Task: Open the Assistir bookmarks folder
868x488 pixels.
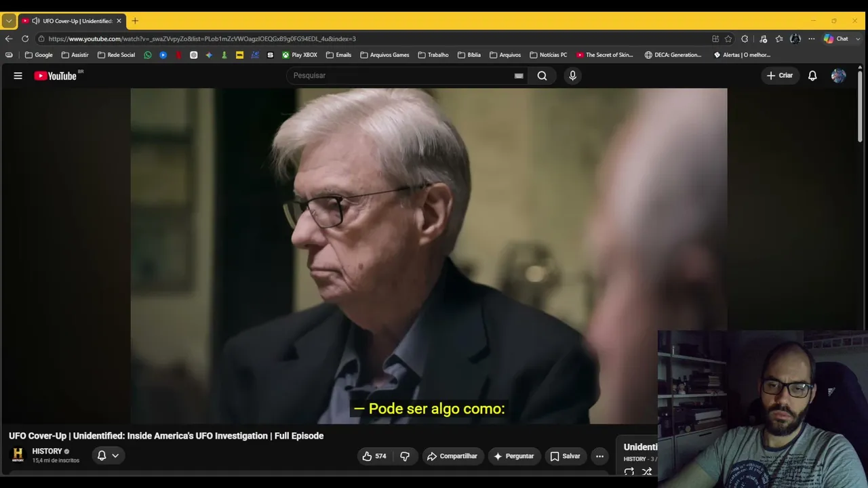Action: tap(75, 55)
